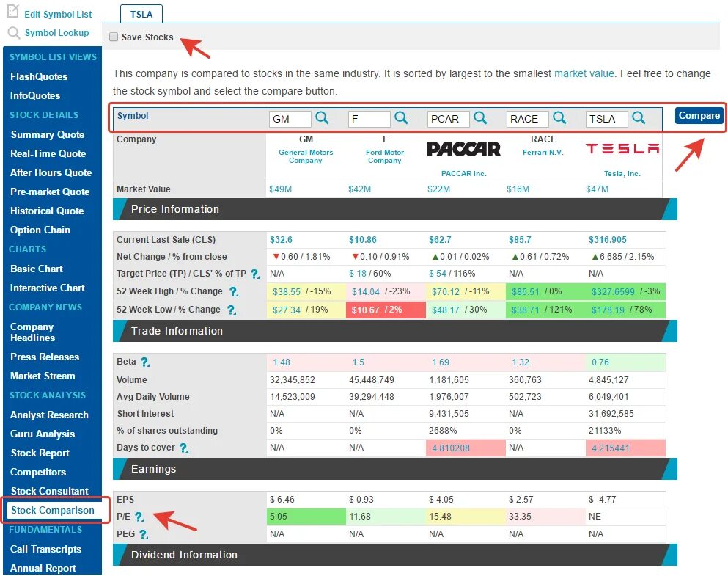Open Option Chain
The height and width of the screenshot is (576, 728).
click(x=40, y=230)
